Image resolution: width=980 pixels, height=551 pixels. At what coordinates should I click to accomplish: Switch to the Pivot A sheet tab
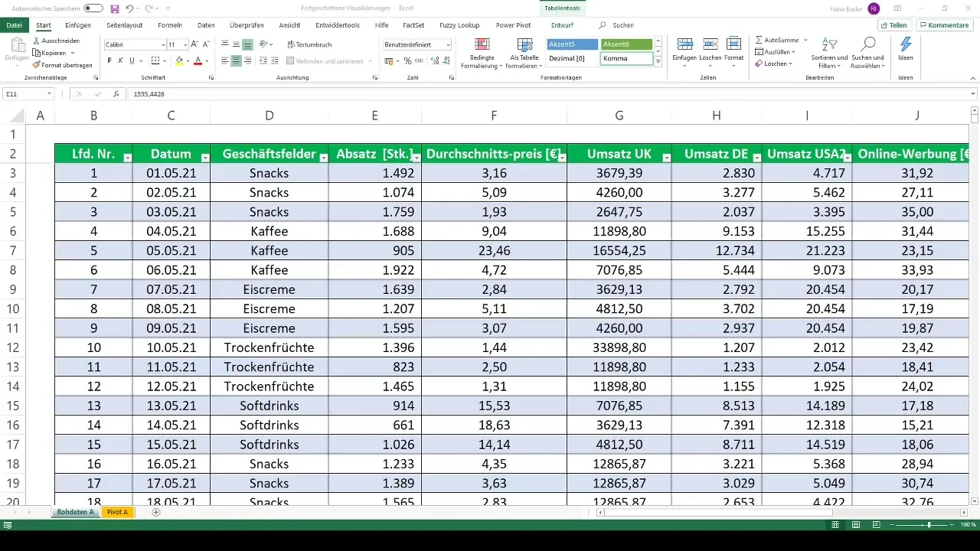[117, 512]
